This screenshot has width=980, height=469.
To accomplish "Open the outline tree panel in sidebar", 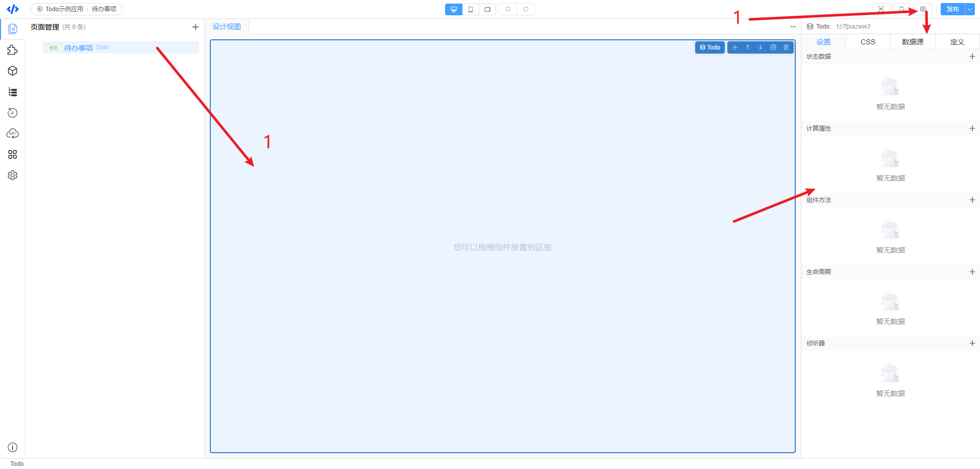I will tap(12, 92).
